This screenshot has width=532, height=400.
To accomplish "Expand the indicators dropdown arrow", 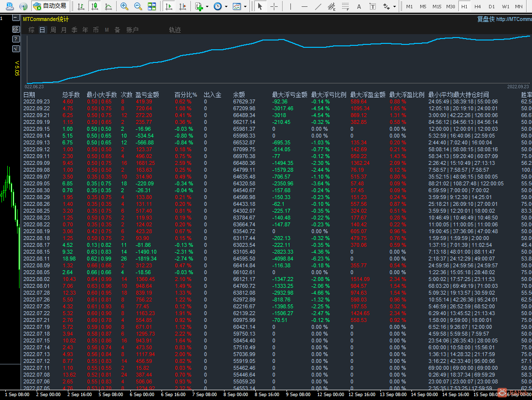I will (207, 6).
